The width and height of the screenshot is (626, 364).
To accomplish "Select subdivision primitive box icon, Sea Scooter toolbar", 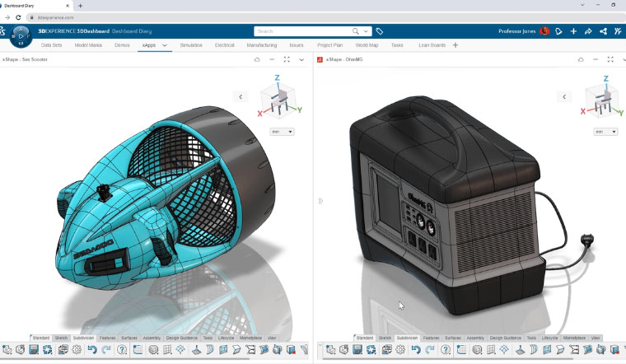I will (x=153, y=350).
